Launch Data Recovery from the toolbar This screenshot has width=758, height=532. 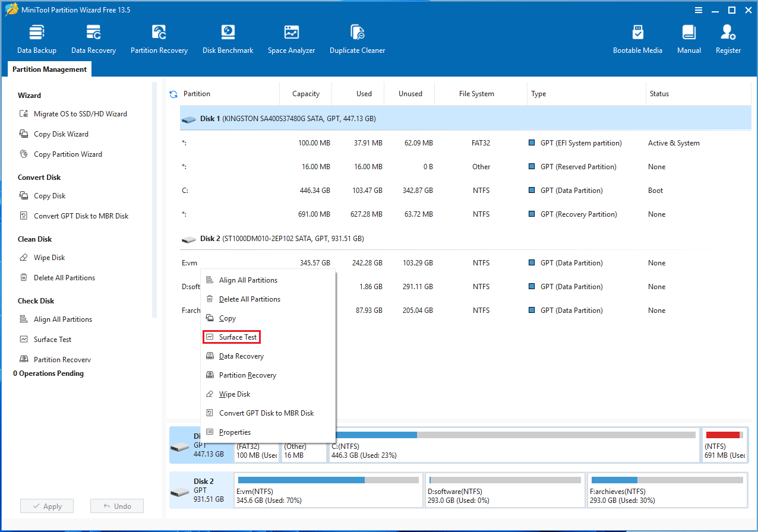pyautogui.click(x=93, y=37)
